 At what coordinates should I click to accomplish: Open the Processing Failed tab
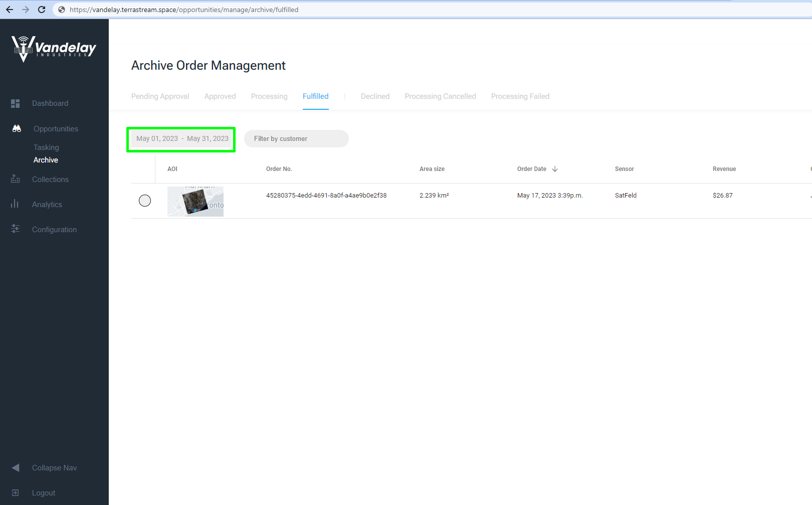[520, 96]
